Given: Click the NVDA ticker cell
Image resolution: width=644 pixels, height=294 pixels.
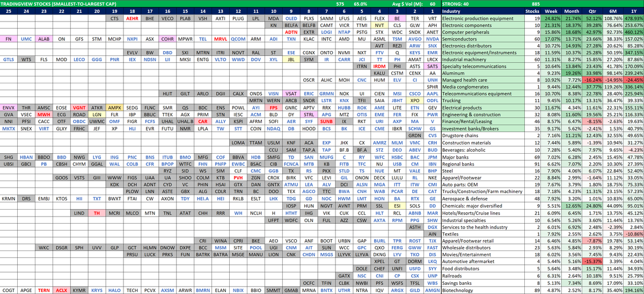Looking at the screenshot, I should 432,39.
